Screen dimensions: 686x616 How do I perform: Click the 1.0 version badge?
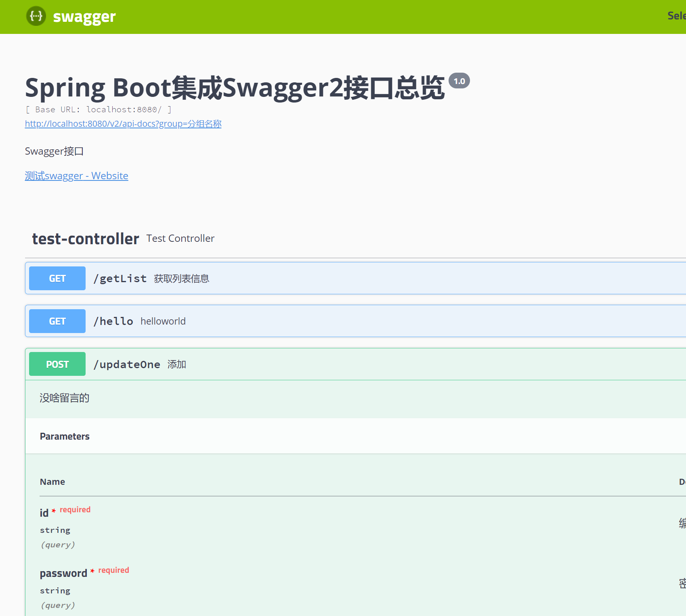[459, 81]
